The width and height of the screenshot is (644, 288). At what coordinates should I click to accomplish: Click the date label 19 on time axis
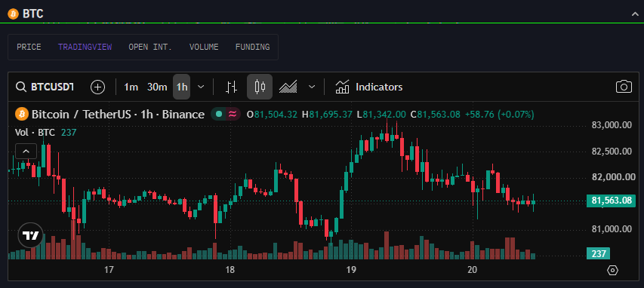351,270
